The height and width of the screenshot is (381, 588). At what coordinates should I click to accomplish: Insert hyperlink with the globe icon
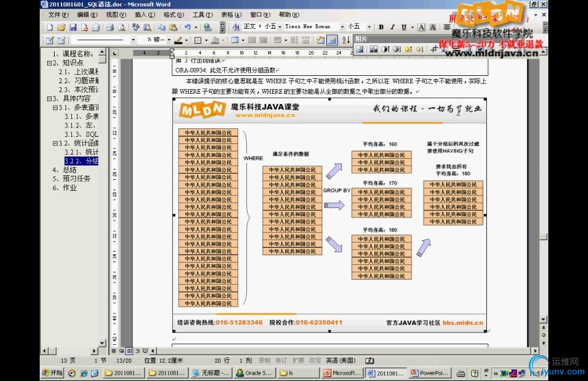click(207, 27)
